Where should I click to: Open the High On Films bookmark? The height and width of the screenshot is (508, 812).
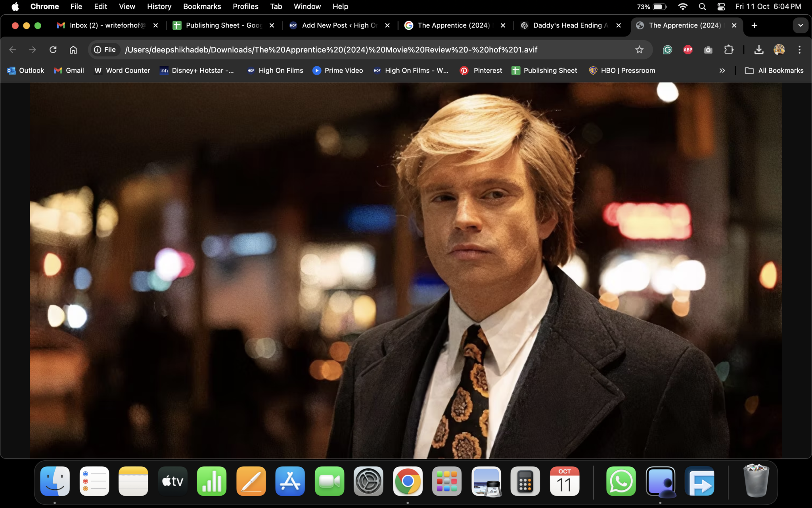[275, 71]
